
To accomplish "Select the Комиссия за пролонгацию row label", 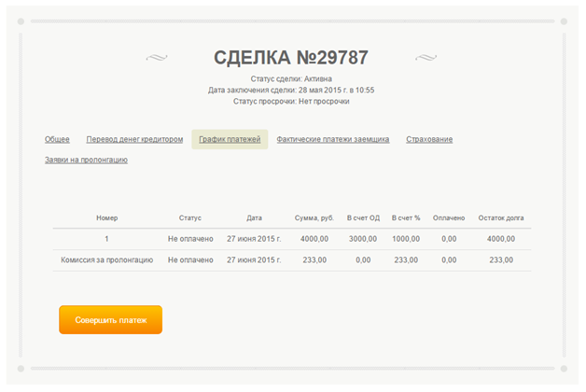I will [x=107, y=259].
